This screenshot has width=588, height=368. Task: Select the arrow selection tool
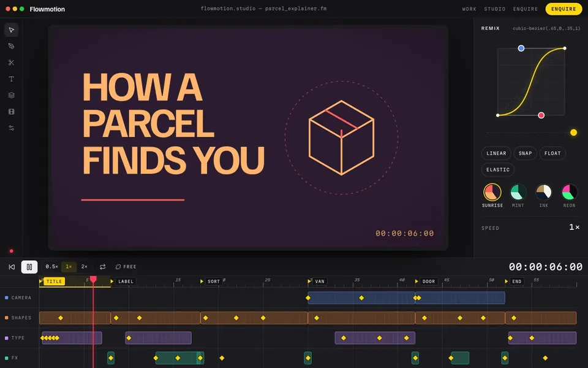click(x=11, y=29)
